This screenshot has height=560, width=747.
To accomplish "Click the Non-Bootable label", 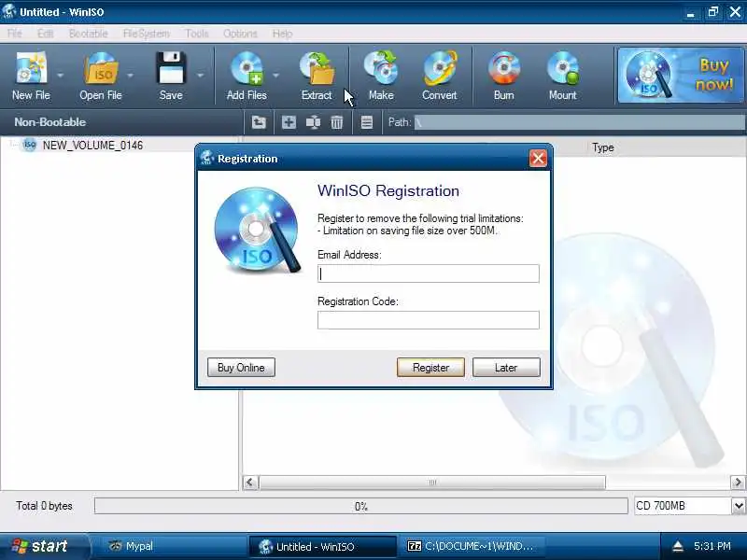I will [x=50, y=122].
